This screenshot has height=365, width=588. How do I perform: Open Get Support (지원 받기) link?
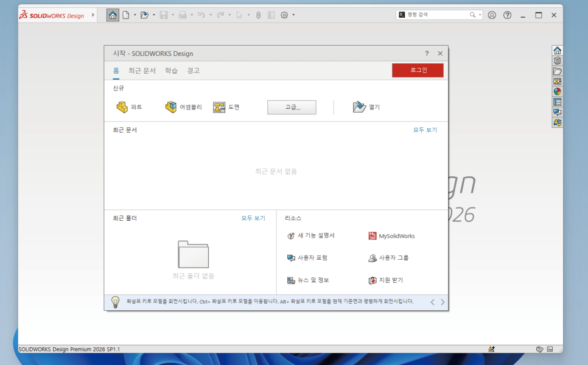coord(386,280)
